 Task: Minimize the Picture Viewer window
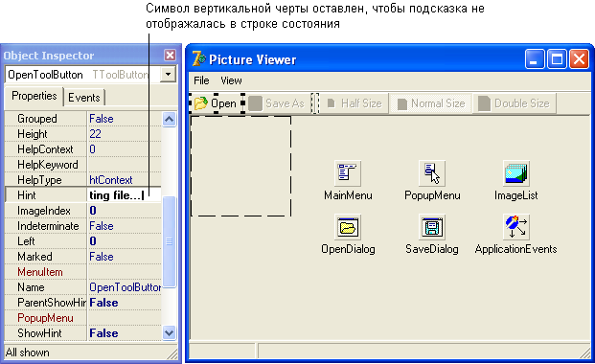(535, 59)
